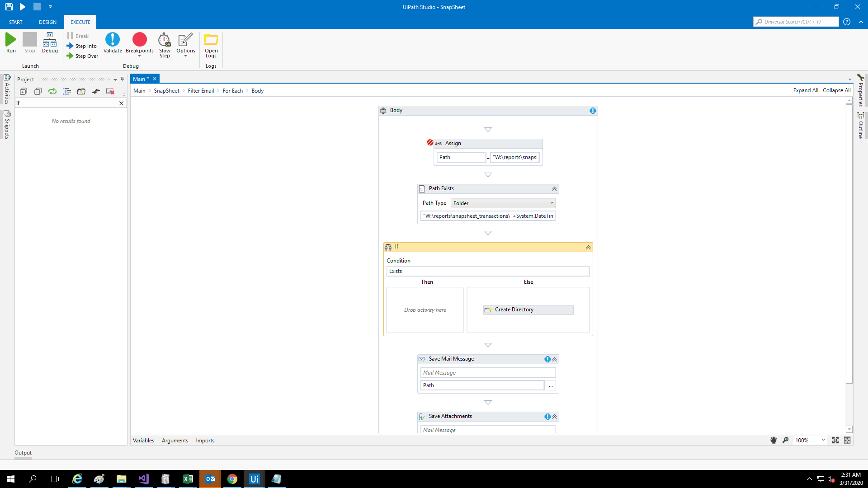
Task: Click SnapSheet in the breadcrumb
Action: click(166, 91)
